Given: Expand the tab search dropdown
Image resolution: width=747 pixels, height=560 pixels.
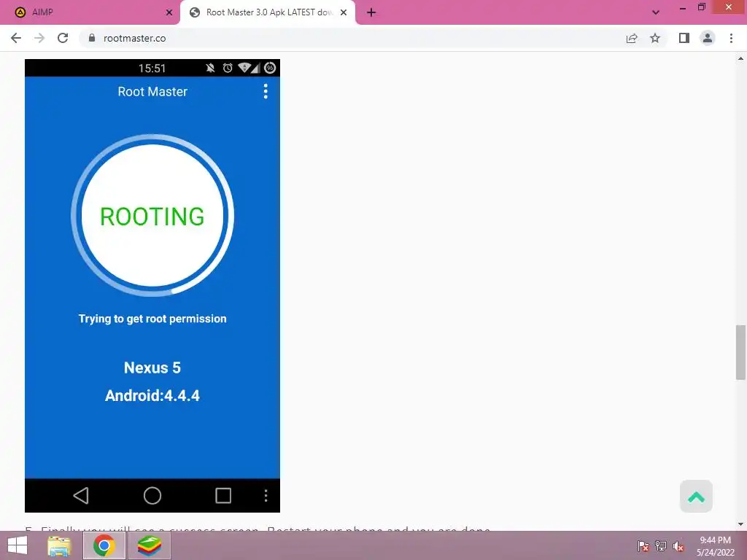Looking at the screenshot, I should click(656, 12).
